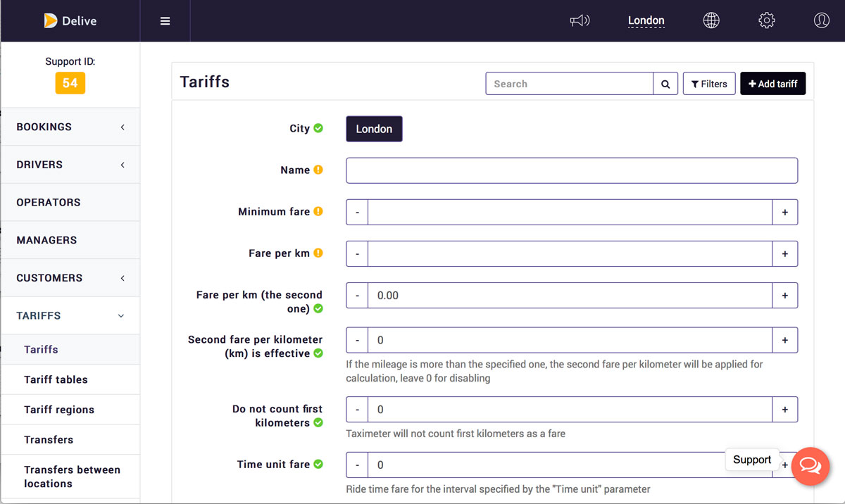Click the search magnifier button
The image size is (845, 504).
[x=665, y=84]
